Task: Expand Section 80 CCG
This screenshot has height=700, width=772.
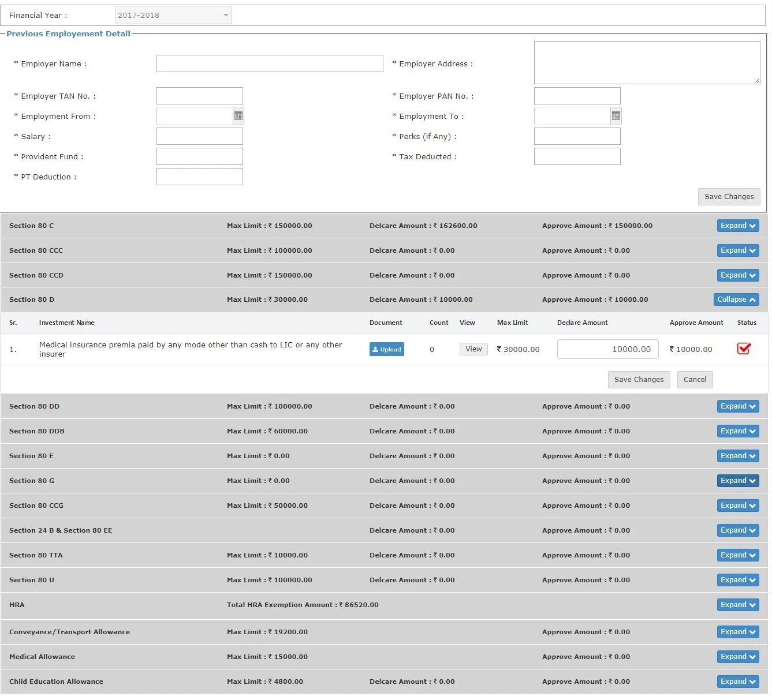Action: [x=738, y=506]
